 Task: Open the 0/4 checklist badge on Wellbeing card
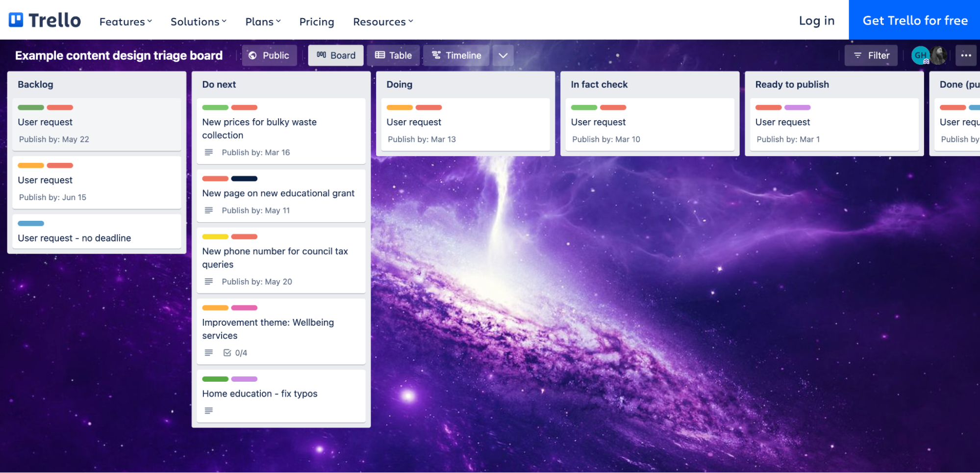click(235, 352)
